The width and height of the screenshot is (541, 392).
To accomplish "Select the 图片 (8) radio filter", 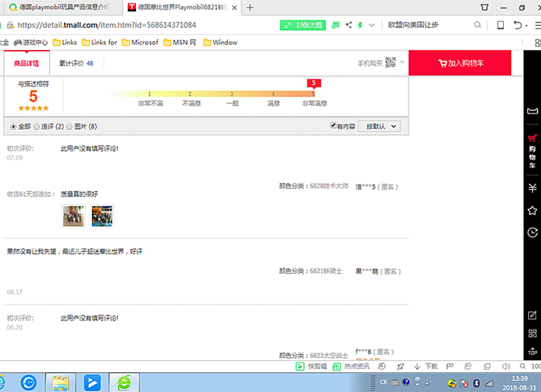I will (70, 126).
